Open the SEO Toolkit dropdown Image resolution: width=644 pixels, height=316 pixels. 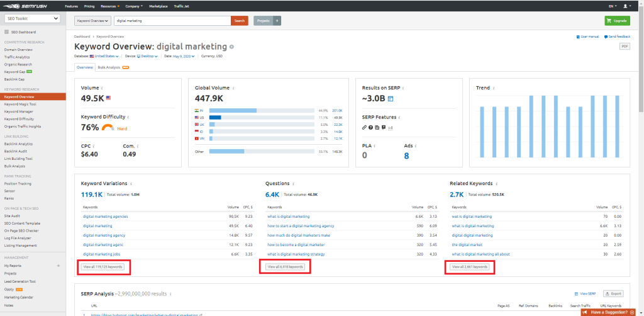[x=32, y=18]
